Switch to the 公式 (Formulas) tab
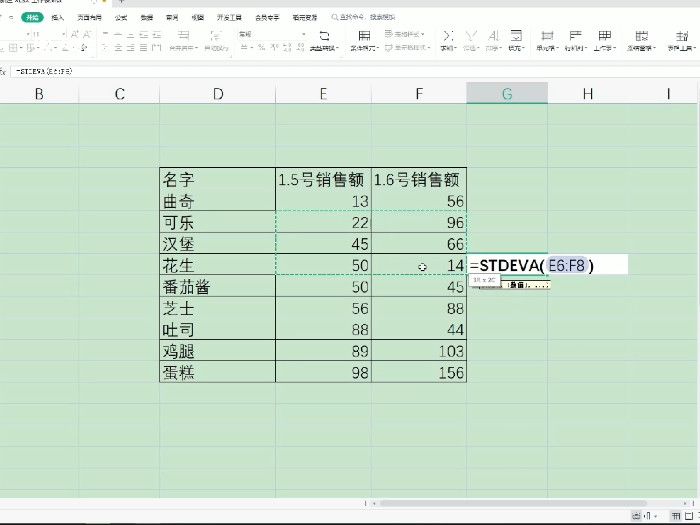 point(121,17)
